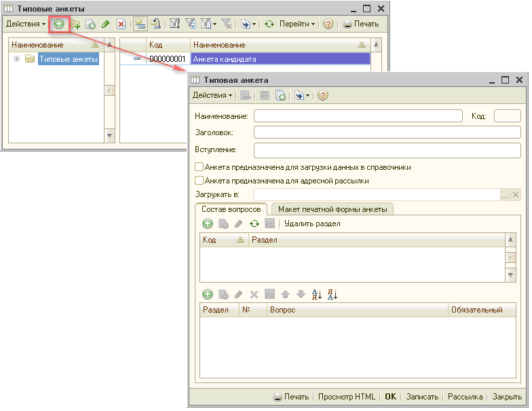
Task: Select the Анкета кандидата row
Action: coord(280,59)
